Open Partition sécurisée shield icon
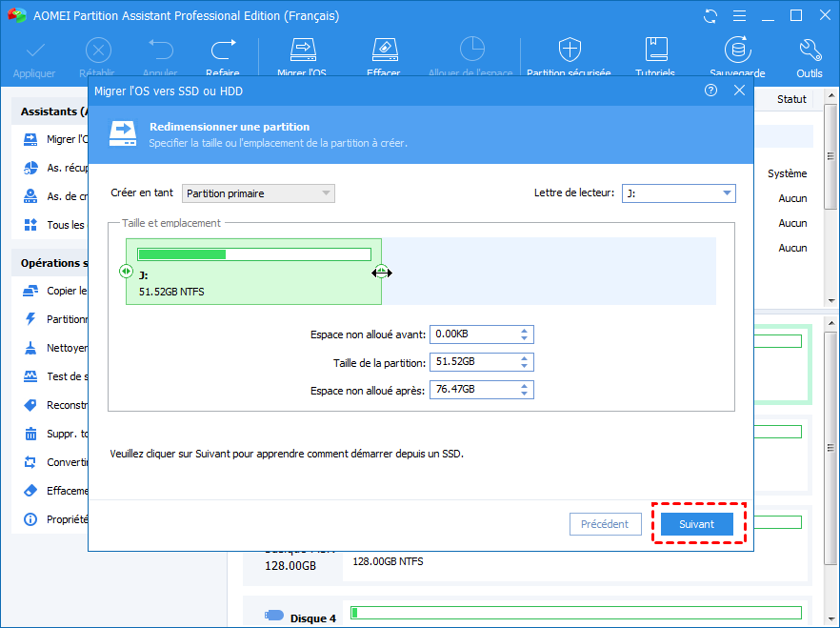This screenshot has width=840, height=628. (570, 51)
